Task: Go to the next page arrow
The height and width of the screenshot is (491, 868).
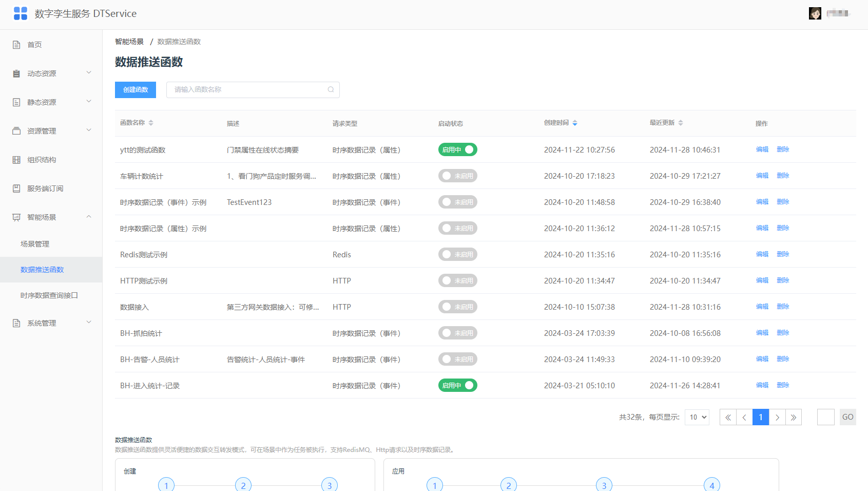Action: pyautogui.click(x=777, y=417)
